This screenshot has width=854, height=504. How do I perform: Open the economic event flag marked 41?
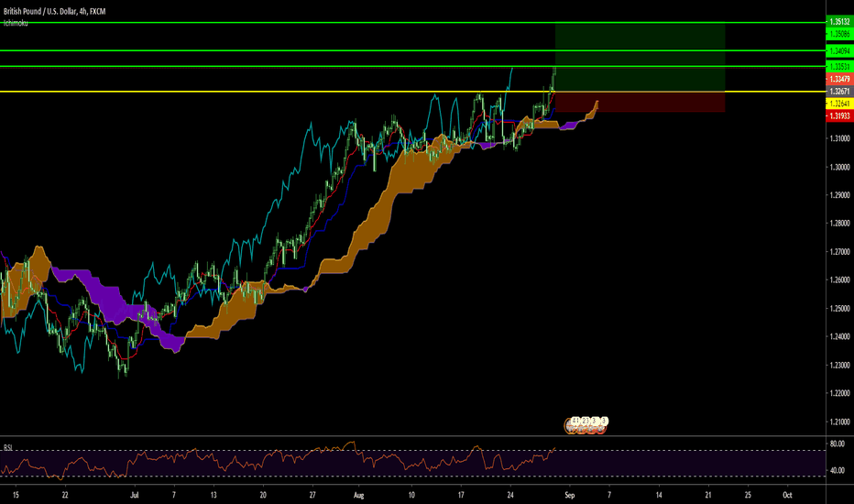click(574, 422)
